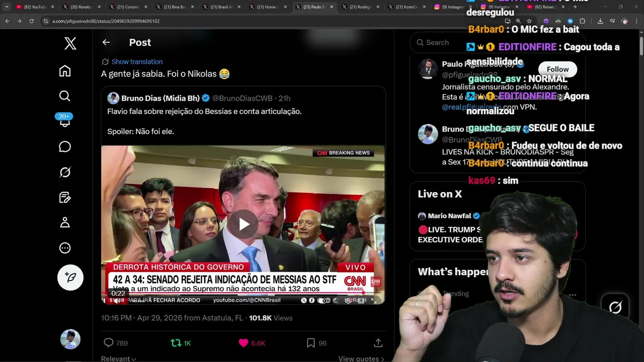Viewport: 644px width, 362px height.
Task: Reload the page
Action: 31,21
